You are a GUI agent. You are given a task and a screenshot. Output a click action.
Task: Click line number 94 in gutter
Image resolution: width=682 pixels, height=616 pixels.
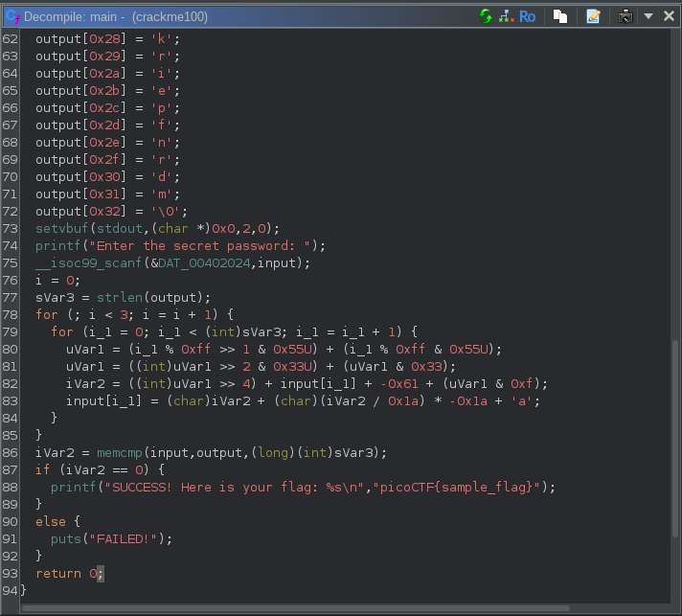tap(10, 591)
